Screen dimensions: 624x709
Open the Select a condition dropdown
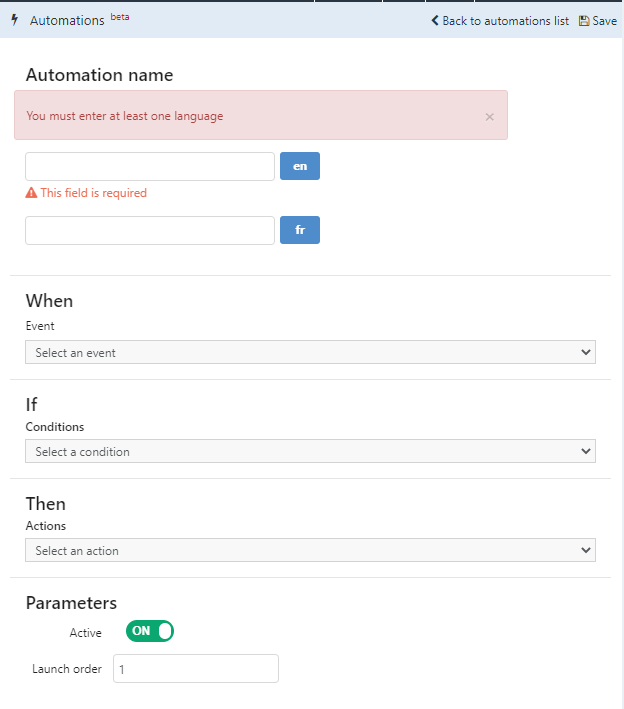tap(310, 451)
